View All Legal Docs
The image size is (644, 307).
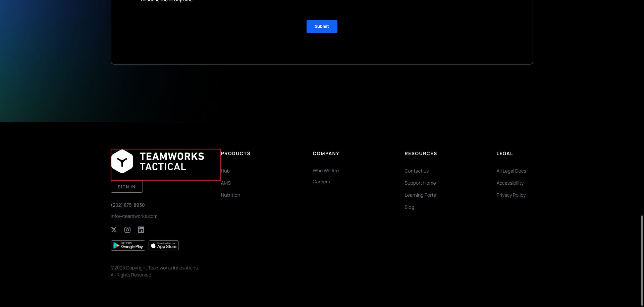[x=511, y=171]
